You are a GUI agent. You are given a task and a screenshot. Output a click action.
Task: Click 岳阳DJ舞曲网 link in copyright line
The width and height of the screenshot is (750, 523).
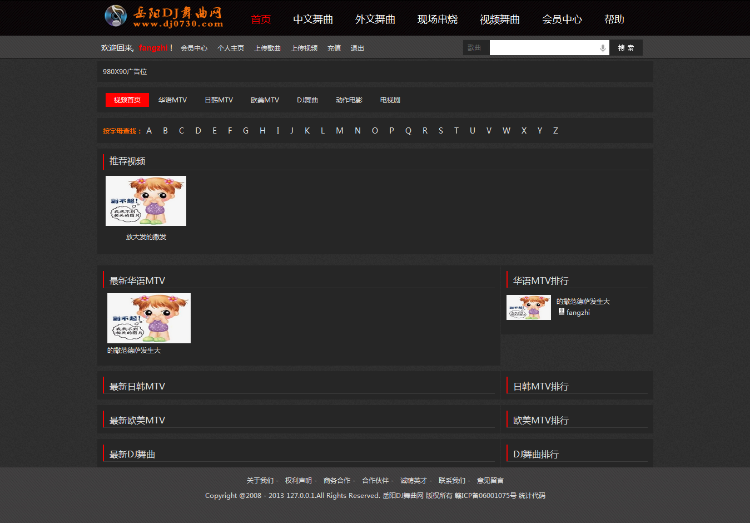403,496
